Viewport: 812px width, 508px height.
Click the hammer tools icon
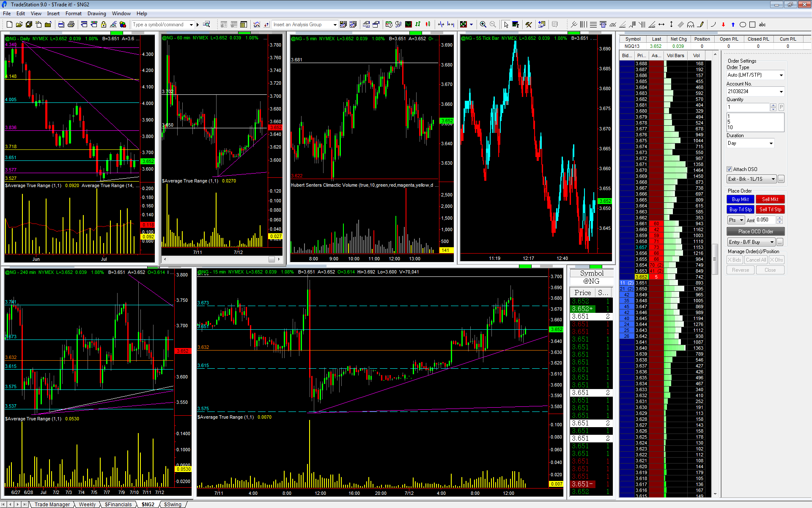[529, 25]
